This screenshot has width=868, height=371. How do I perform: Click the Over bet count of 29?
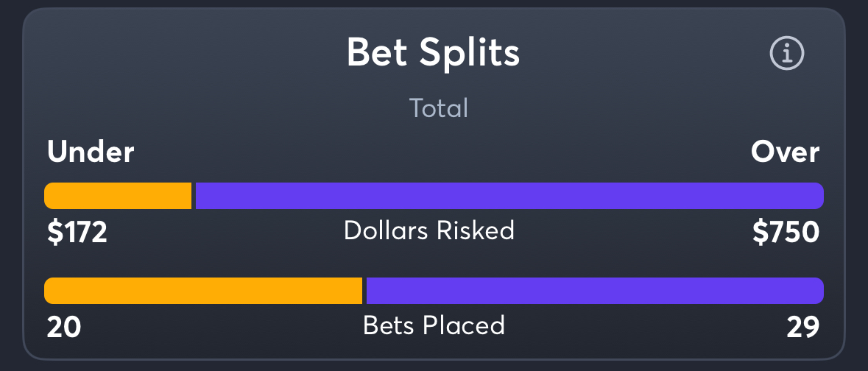pos(803,328)
